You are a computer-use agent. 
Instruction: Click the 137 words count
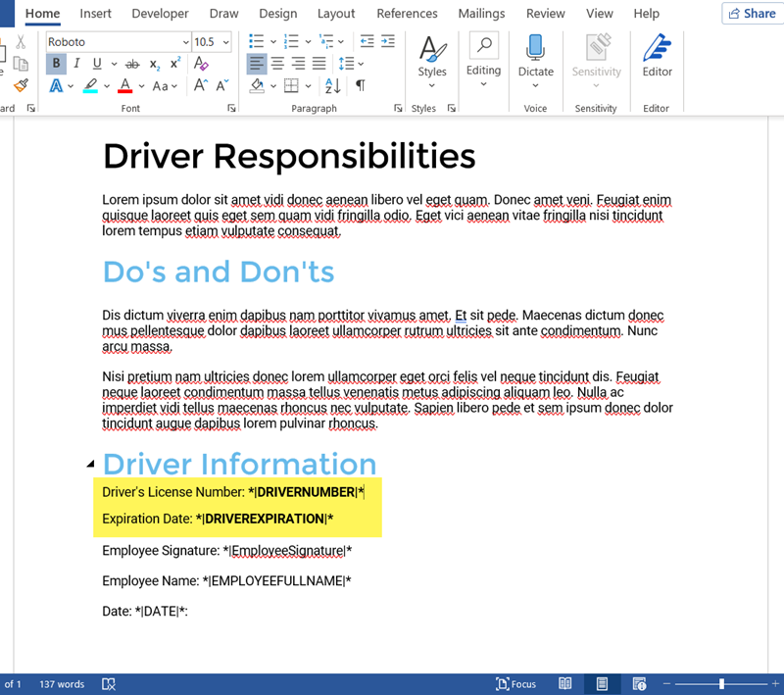[x=62, y=684]
